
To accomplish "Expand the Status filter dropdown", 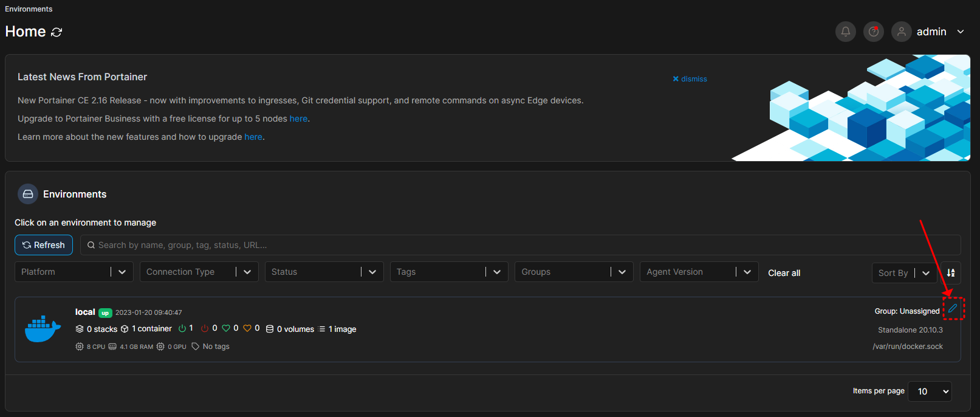I will (324, 272).
